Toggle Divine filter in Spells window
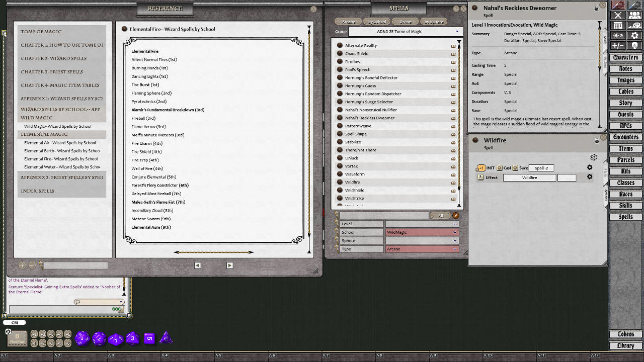644x362 pixels. [x=406, y=22]
